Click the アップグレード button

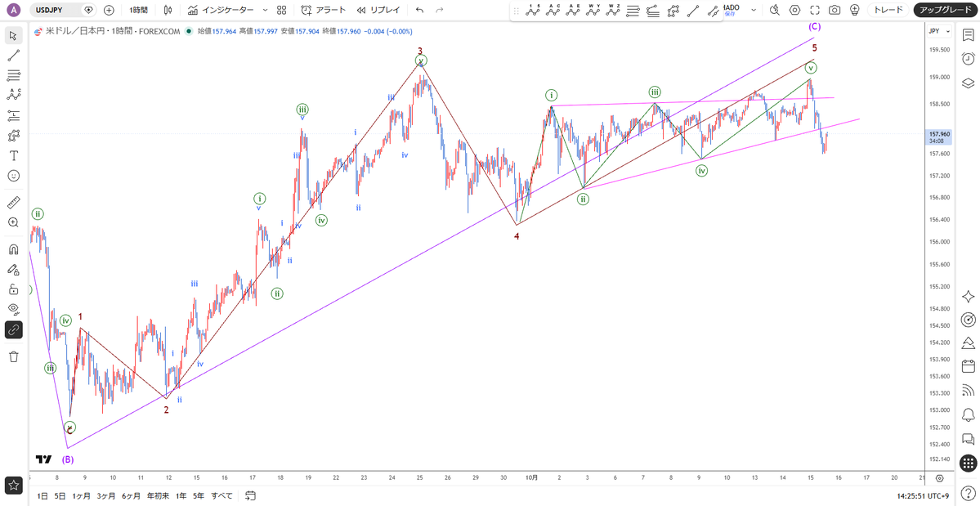[944, 10]
